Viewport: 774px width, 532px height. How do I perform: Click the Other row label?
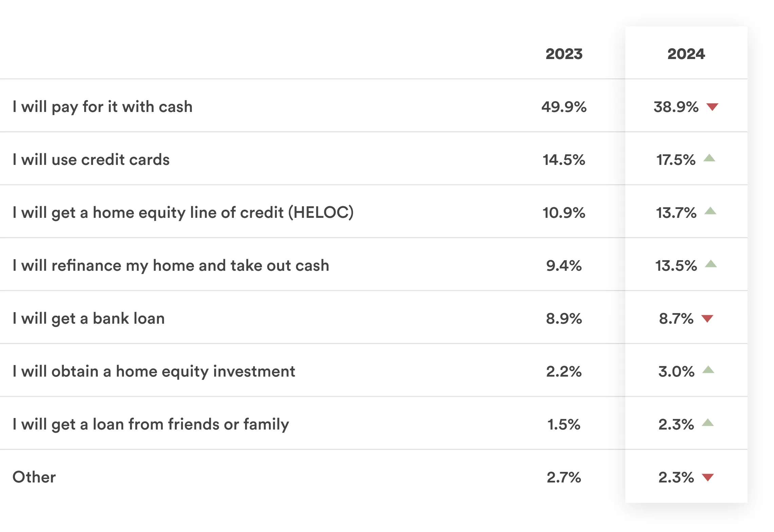pyautogui.click(x=34, y=477)
